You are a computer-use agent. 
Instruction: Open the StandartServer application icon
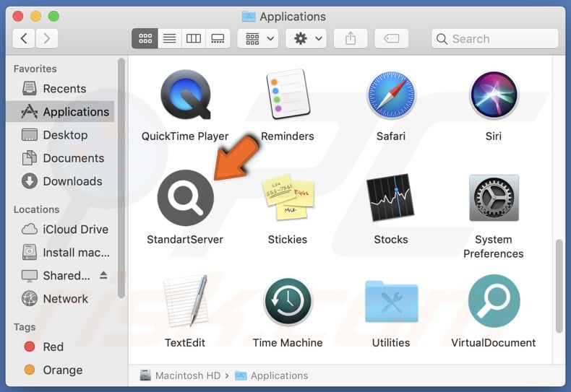point(185,198)
